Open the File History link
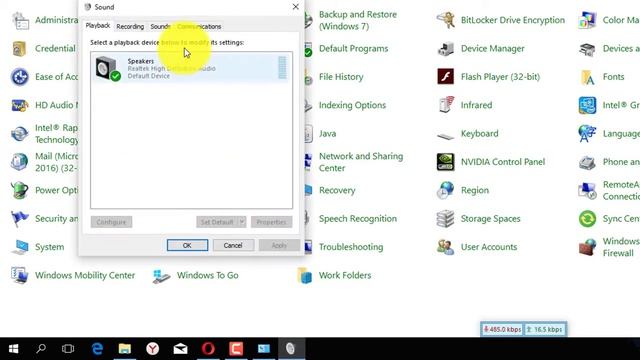This screenshot has height=360, width=640. click(341, 77)
